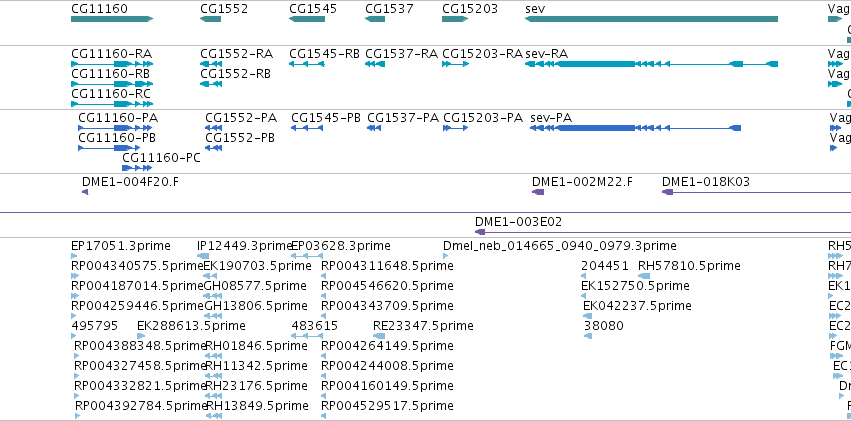Select RP004160149.5prime EST label
This screenshot has width=851, height=421.
[388, 386]
